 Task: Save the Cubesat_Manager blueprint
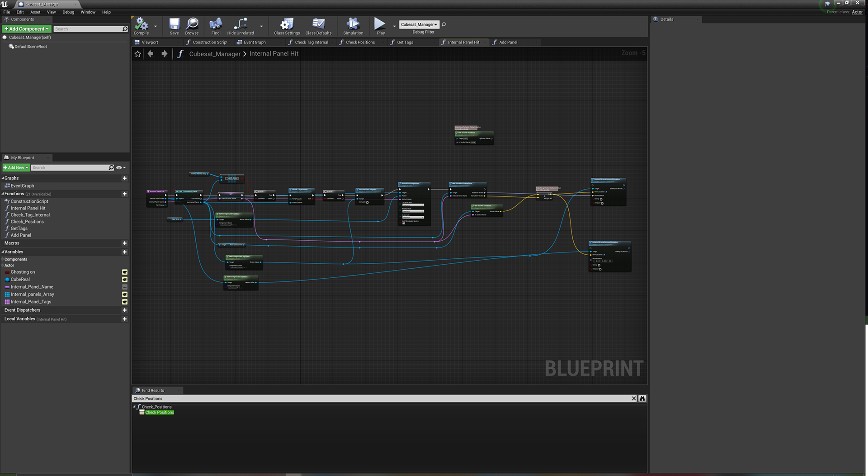coord(174,26)
